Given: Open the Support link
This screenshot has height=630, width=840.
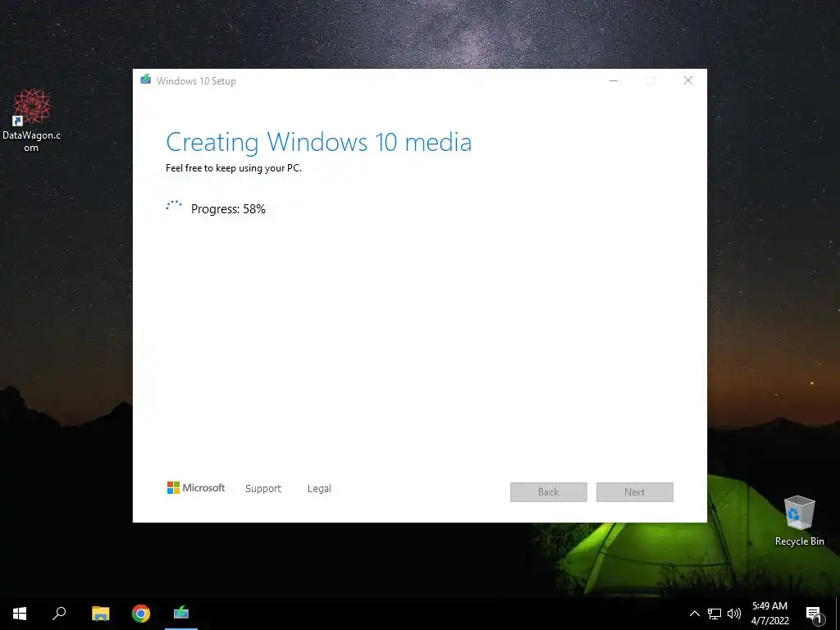Looking at the screenshot, I should coord(263,489).
